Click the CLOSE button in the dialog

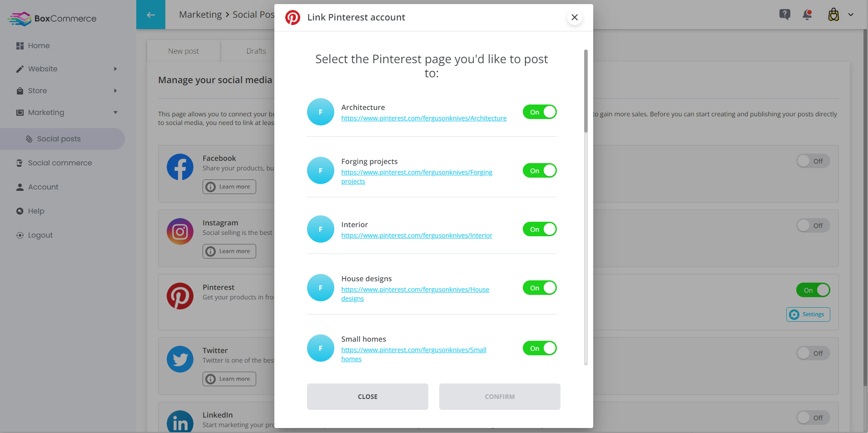pyautogui.click(x=367, y=397)
